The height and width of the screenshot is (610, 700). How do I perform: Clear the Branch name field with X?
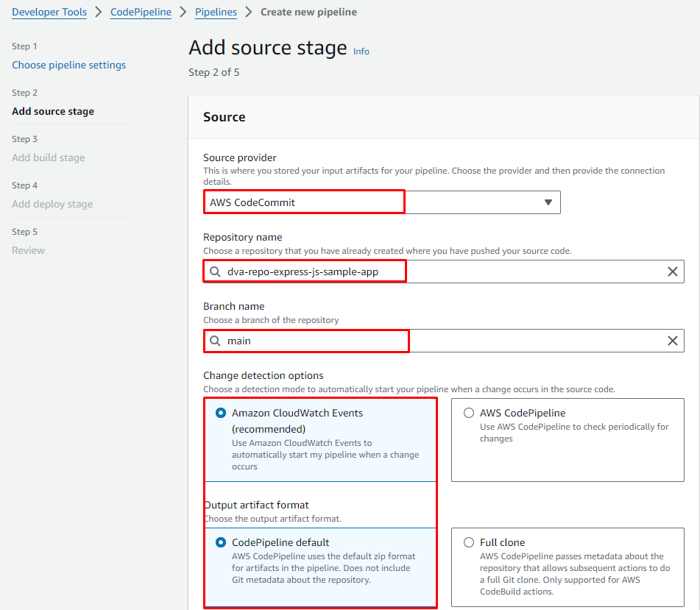[x=672, y=341]
